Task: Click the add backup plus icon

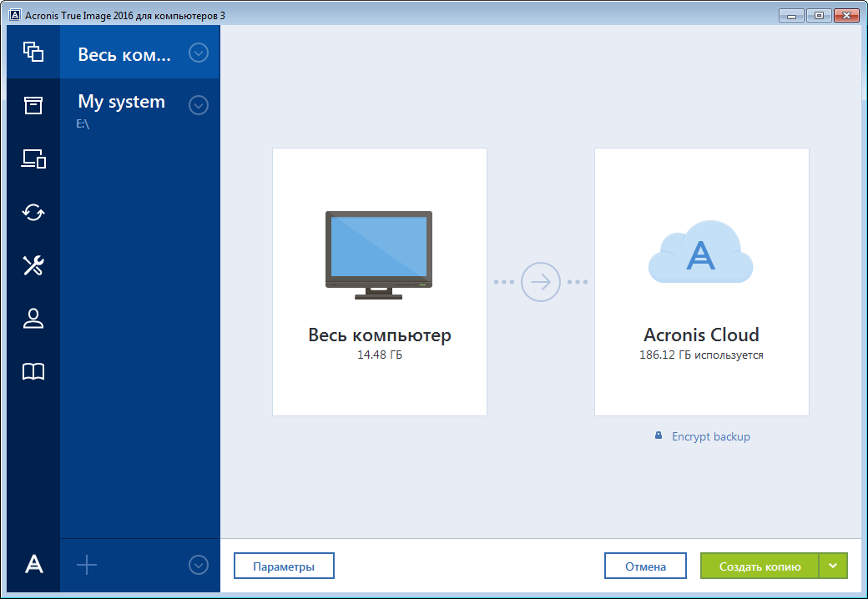Action: (x=87, y=565)
